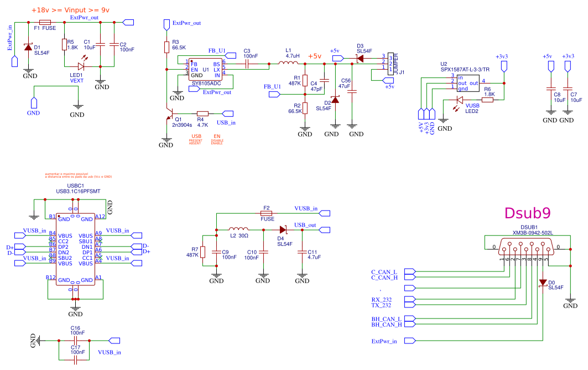
Task: Click transistor Q1 2n3904s
Action: pyautogui.click(x=169, y=114)
